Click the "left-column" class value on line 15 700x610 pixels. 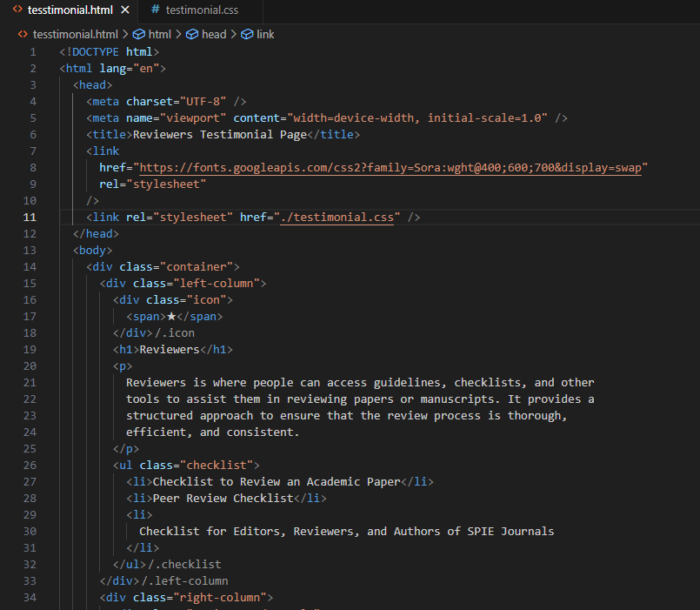216,284
